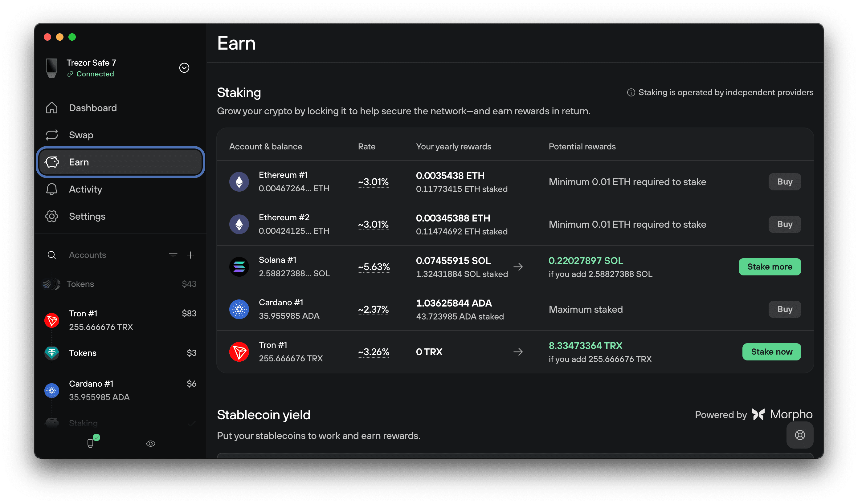Click the Earn piggy bank icon

tap(52, 162)
